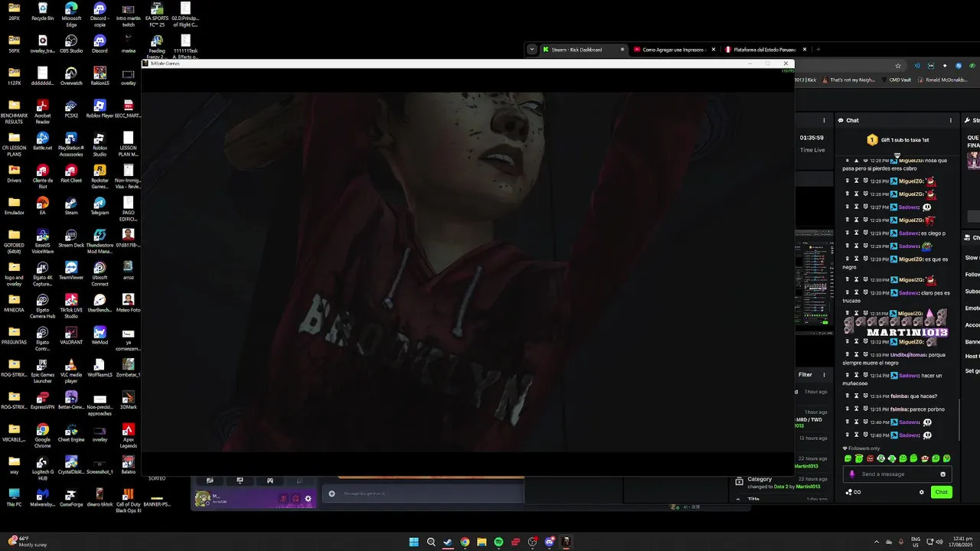
Task: Open Windows taskbar Search
Action: 431,542
